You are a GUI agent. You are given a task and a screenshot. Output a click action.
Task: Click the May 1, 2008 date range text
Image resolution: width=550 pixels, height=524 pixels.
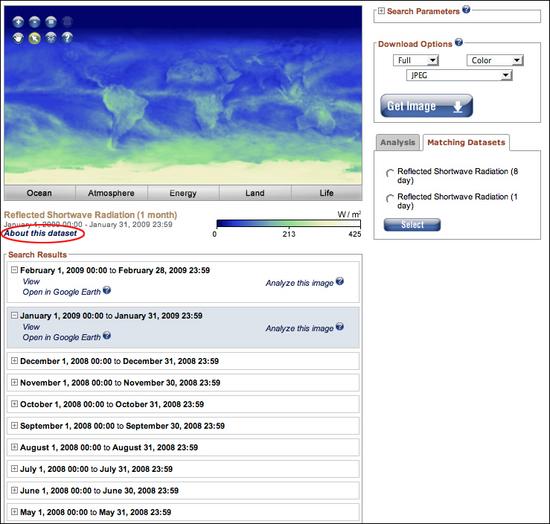[x=95, y=512]
